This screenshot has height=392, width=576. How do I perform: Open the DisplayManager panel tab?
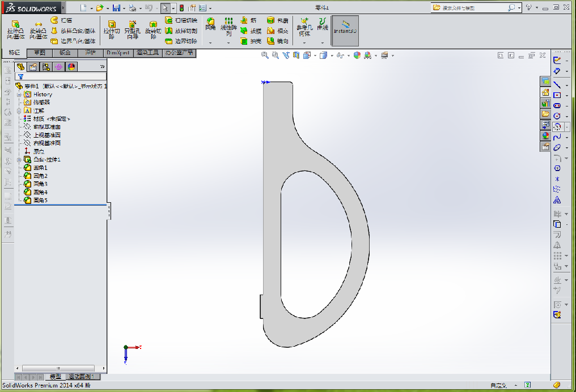pos(71,67)
